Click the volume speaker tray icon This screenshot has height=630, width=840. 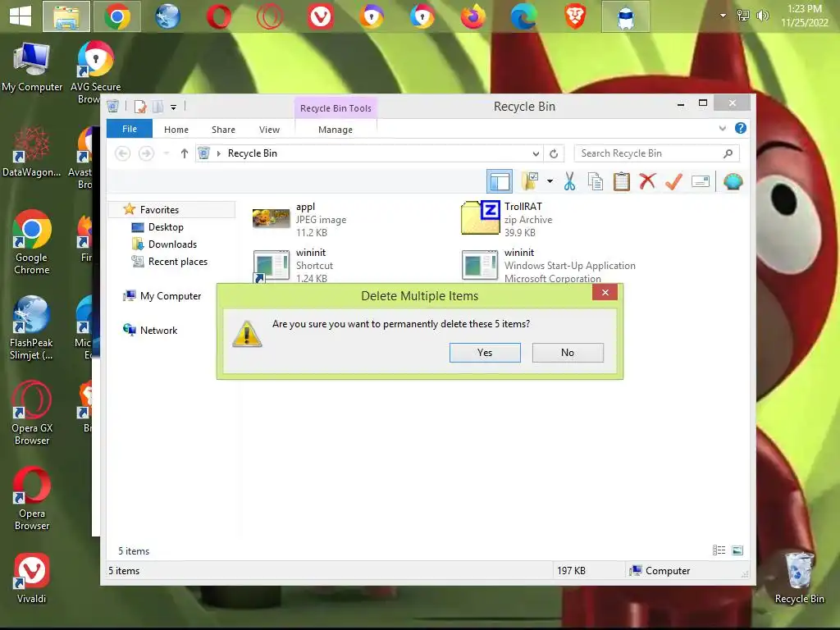(x=762, y=16)
